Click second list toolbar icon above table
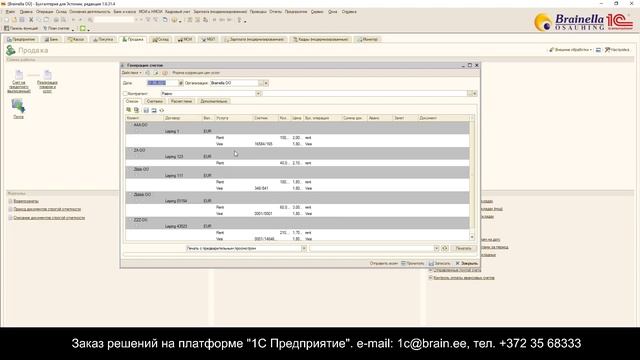Image resolution: width=640 pixels, height=360 pixels. point(137,110)
